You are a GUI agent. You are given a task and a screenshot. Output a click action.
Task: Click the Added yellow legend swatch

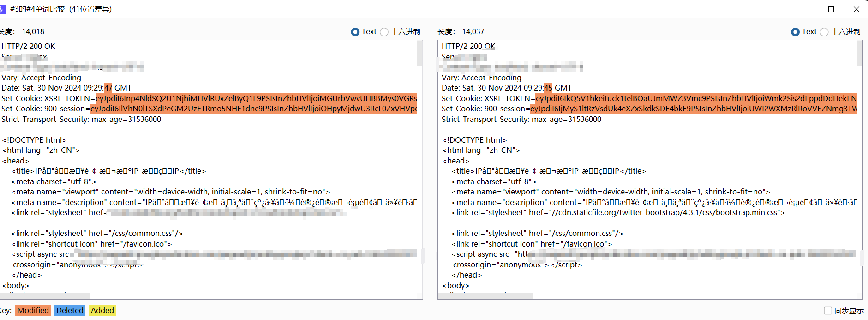coord(102,310)
